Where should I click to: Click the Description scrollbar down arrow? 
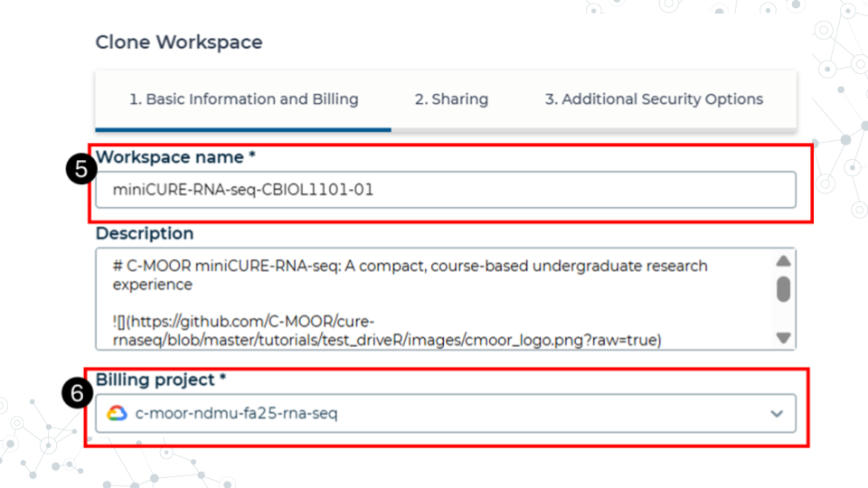[x=783, y=337]
